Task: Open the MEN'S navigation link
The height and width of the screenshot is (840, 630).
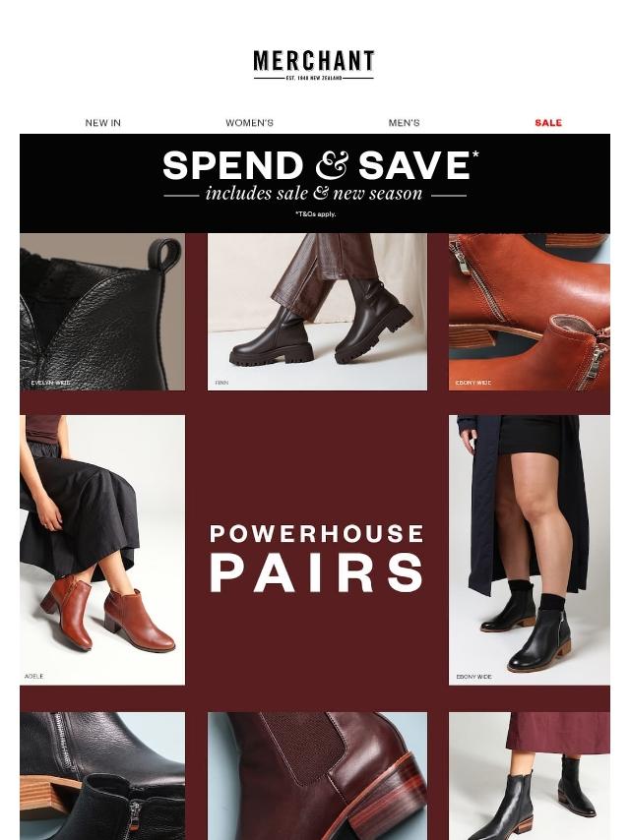Action: click(404, 123)
